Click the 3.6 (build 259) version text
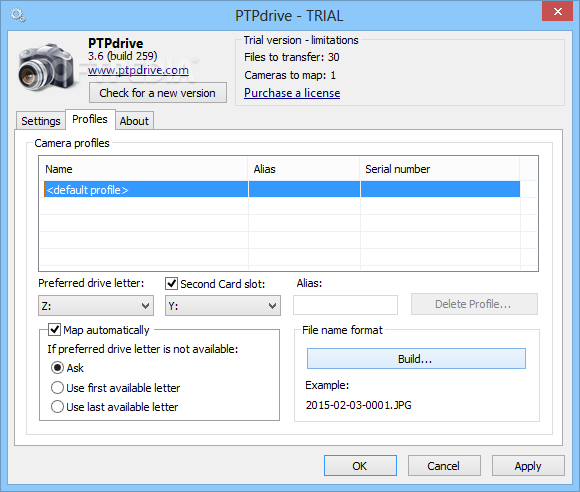 pyautogui.click(x=122, y=56)
